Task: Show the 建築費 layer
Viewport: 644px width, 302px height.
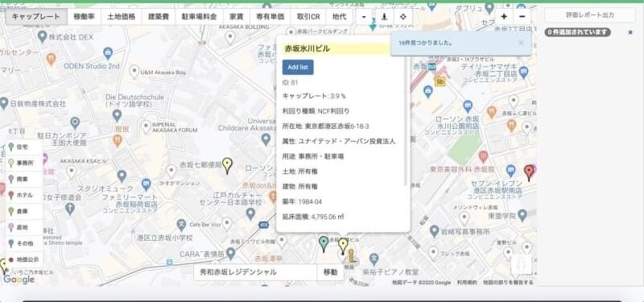Action: click(159, 17)
